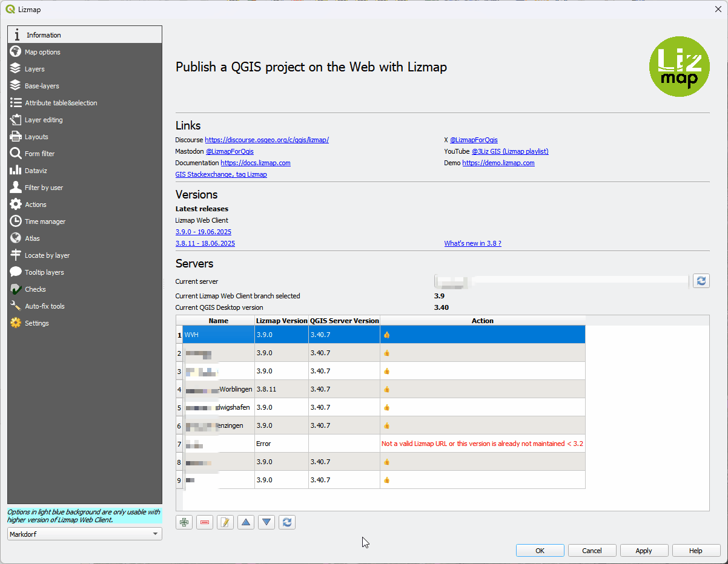Viewport: 728px width, 564px height.
Task: Select row header number 9
Action: coord(179,480)
